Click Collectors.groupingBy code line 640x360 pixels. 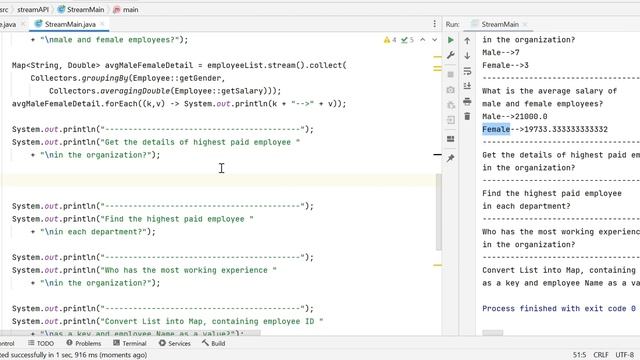point(128,78)
